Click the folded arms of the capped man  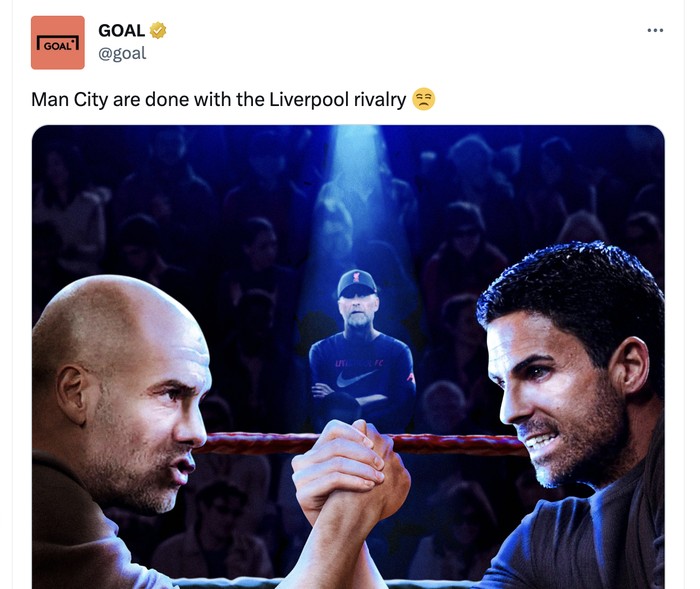(x=353, y=395)
